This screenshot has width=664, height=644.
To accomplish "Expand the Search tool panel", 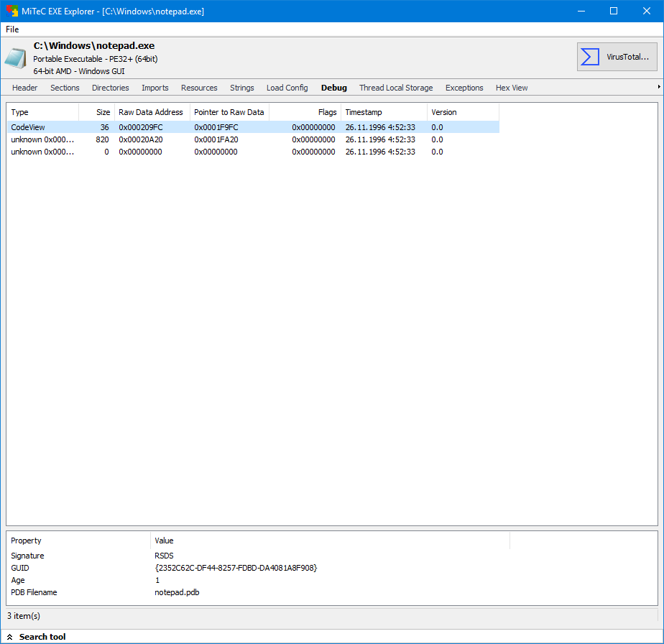I will [37, 637].
